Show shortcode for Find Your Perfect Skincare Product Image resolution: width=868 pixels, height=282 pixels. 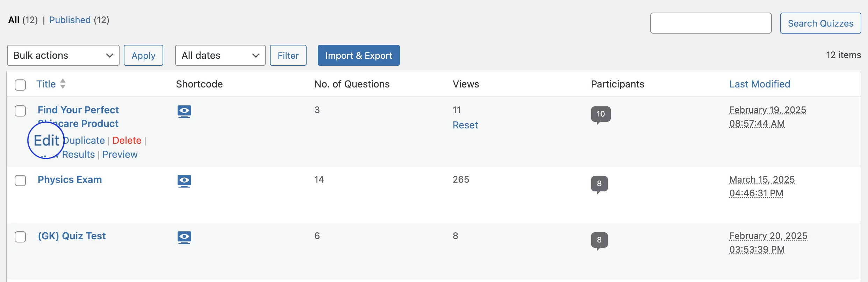[184, 112]
